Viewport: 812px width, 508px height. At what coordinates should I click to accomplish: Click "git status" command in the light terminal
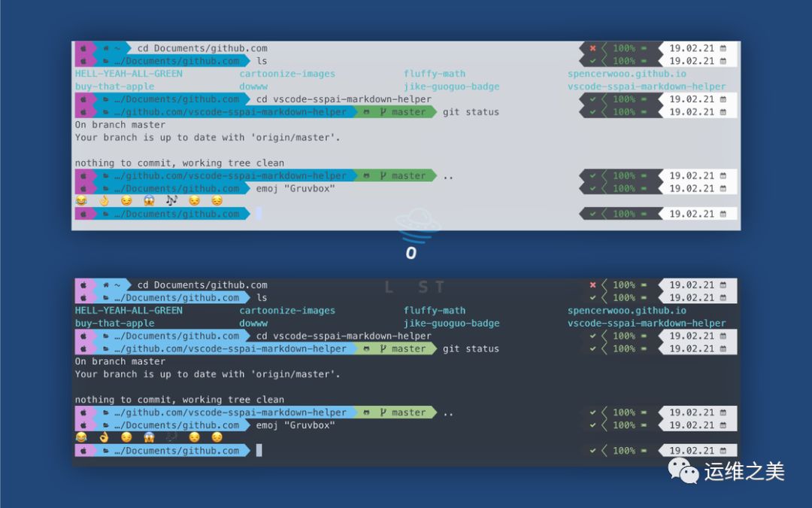tap(471, 112)
